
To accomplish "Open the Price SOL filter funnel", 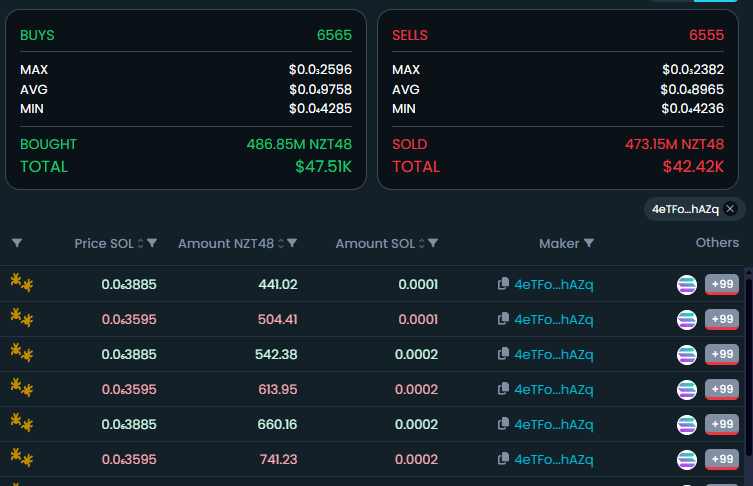I will 152,243.
